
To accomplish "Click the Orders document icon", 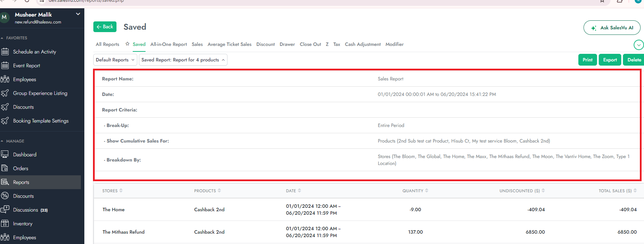I will pos(5,168).
